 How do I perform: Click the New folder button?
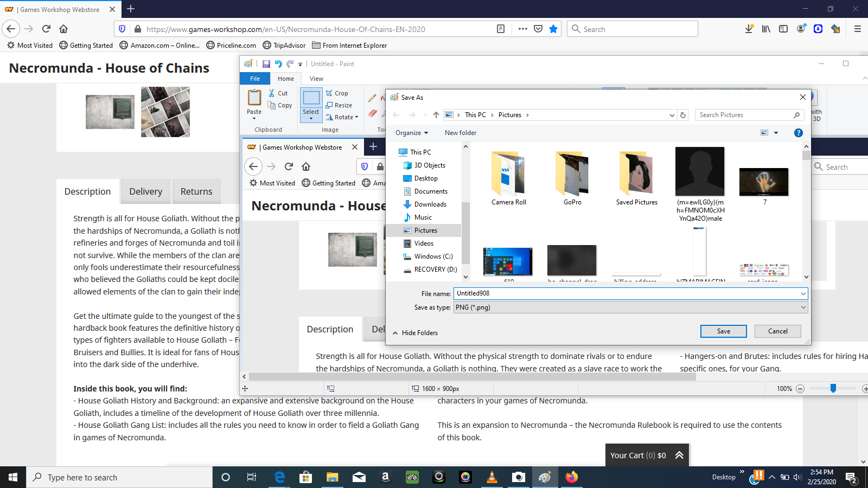[461, 133]
